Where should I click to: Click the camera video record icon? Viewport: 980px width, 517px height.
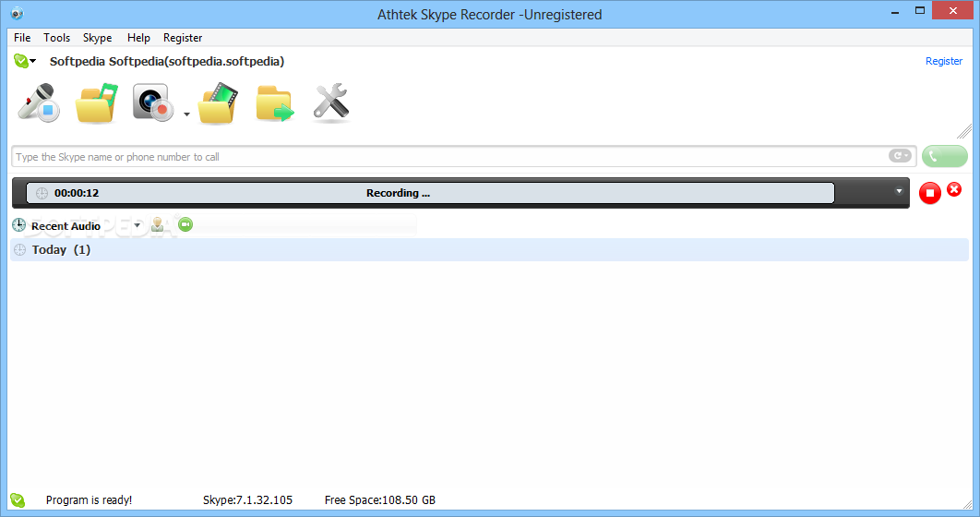tap(153, 102)
